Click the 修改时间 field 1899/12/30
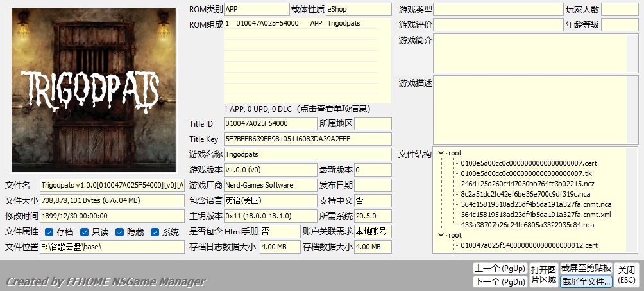 [x=112, y=216]
